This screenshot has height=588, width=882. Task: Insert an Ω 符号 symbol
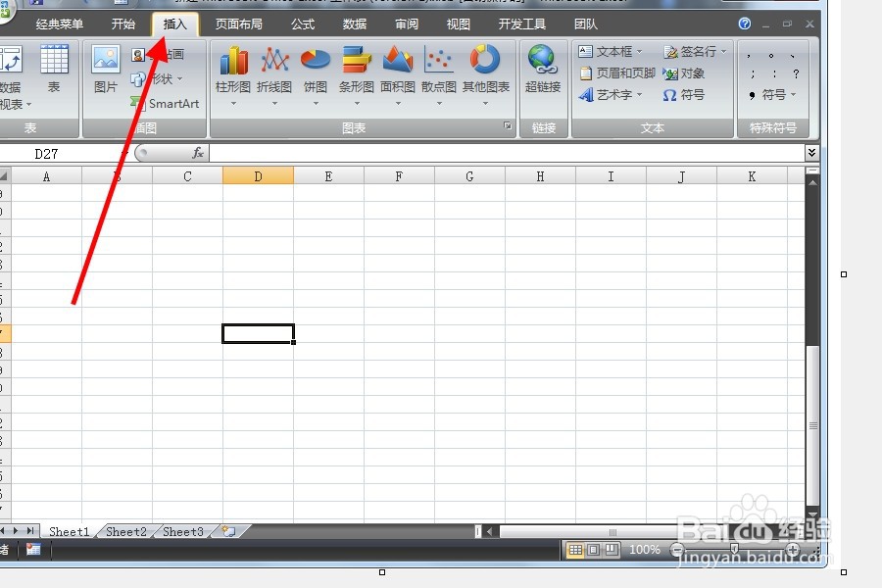click(x=683, y=94)
